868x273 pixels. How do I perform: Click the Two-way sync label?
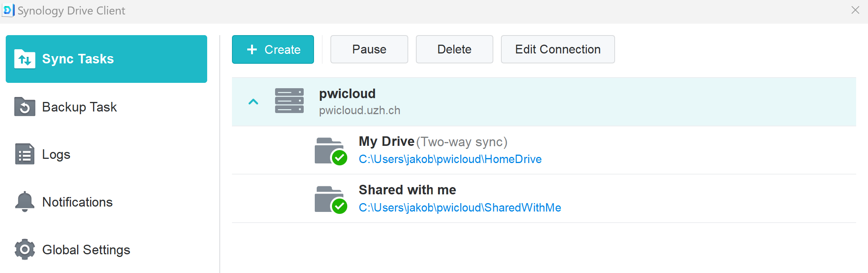(462, 142)
